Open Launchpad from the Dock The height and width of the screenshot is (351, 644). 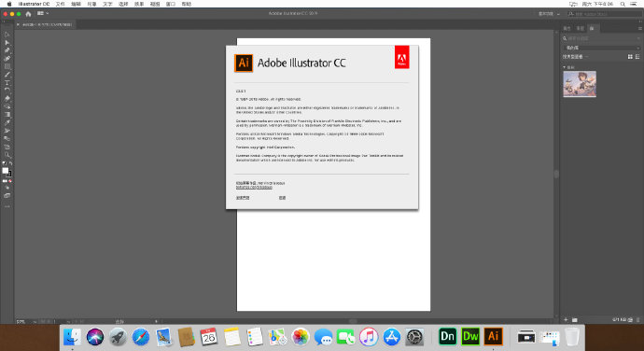pos(118,337)
